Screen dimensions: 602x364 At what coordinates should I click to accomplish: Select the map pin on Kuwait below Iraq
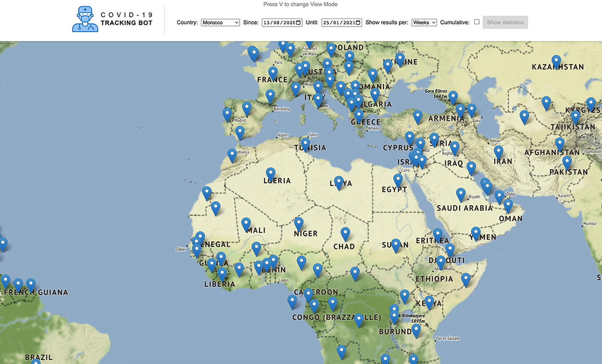click(471, 168)
